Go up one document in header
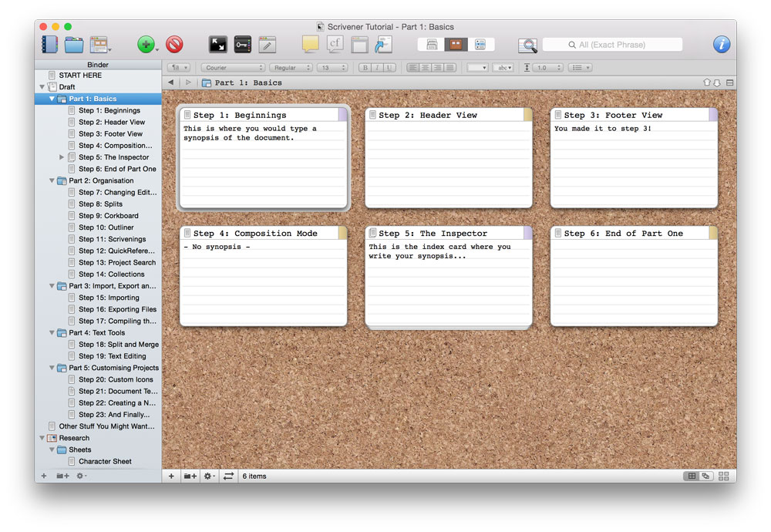Image resolution: width=771 pixels, height=532 pixels. tap(707, 82)
